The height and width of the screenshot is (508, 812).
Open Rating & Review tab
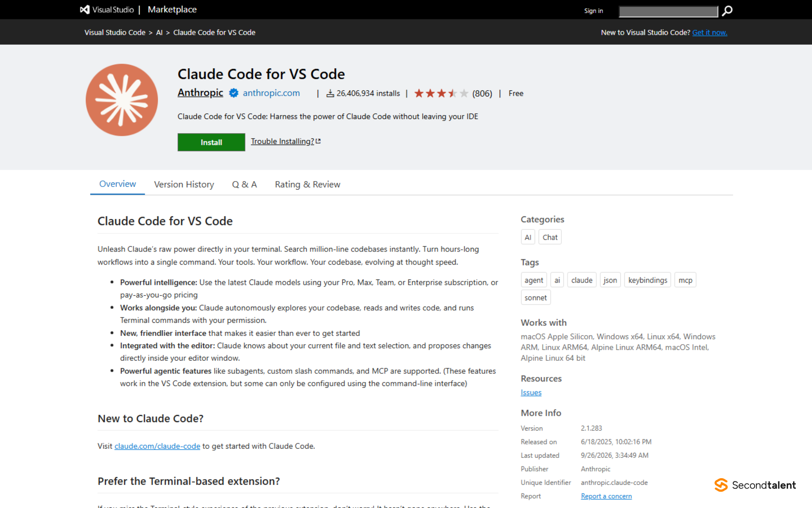point(308,184)
